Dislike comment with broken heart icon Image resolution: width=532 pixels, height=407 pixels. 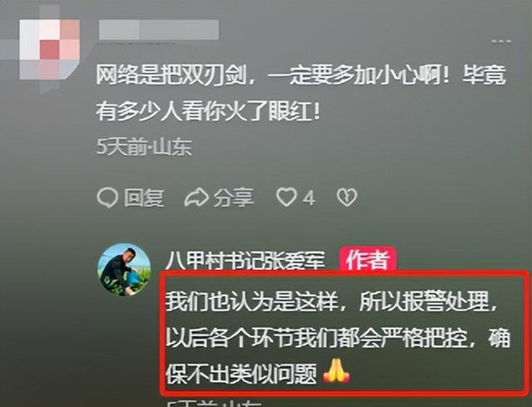click(x=347, y=198)
